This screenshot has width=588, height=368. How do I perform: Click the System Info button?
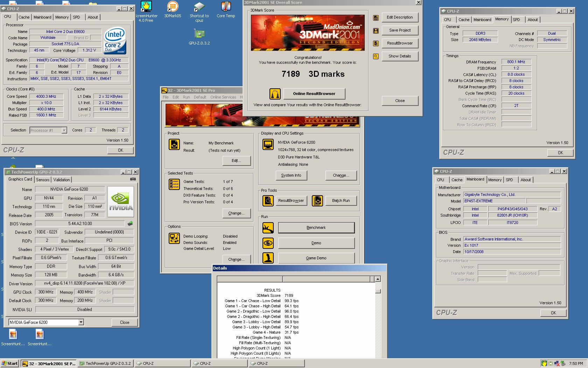[x=291, y=176]
